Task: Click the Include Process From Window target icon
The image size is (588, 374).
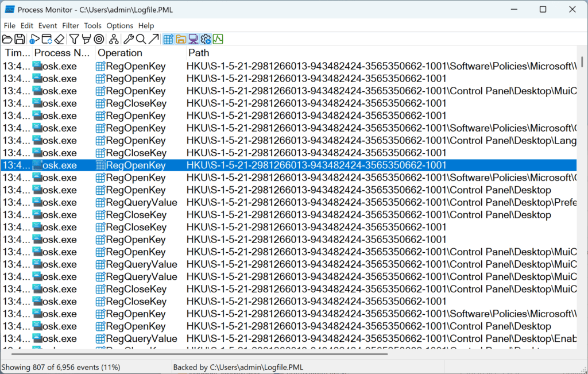Action: 99,39
